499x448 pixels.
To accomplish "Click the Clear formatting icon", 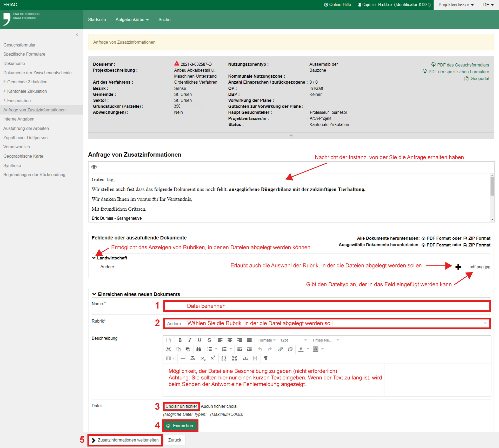I will coord(192,358).
